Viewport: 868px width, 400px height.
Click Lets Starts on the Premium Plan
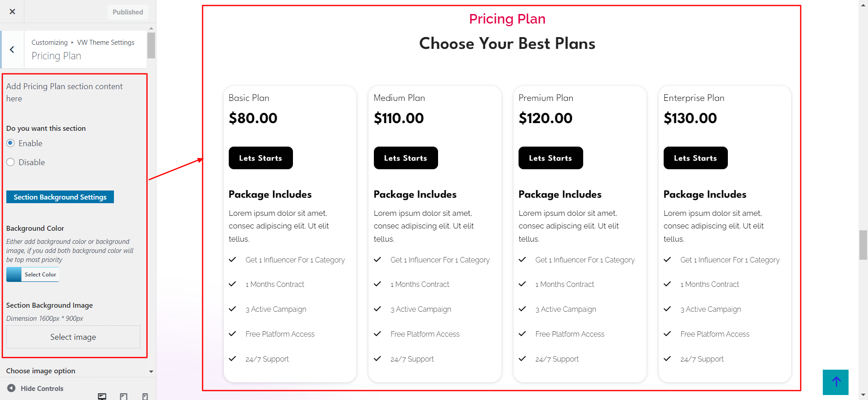(550, 158)
